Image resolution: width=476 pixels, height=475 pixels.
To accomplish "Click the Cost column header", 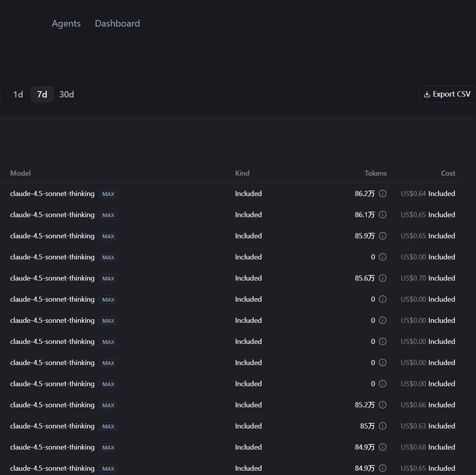I will (448, 173).
